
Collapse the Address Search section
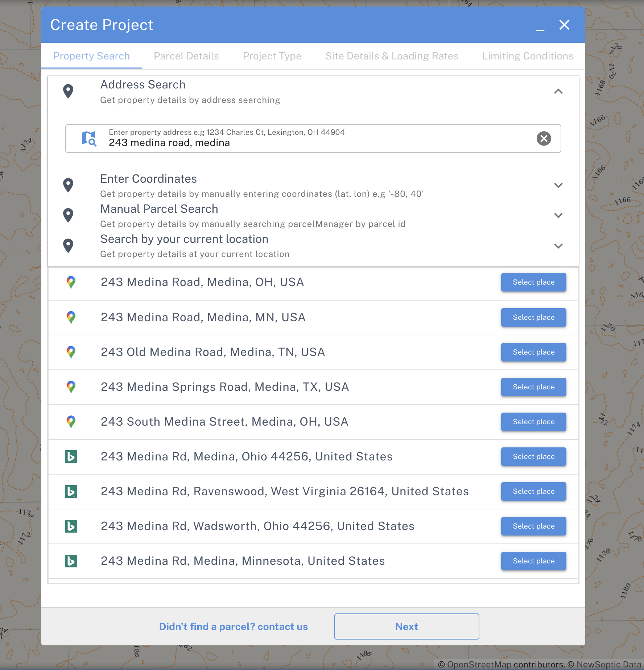(x=558, y=91)
